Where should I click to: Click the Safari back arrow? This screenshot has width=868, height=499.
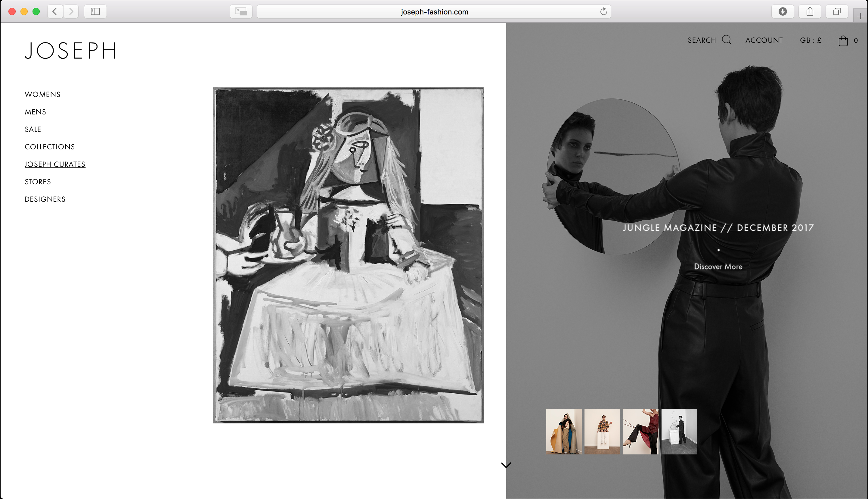[55, 12]
